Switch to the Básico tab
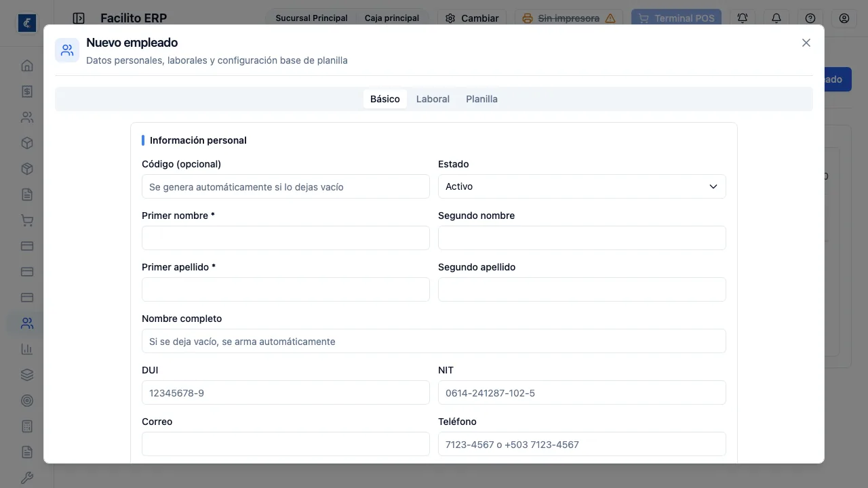The width and height of the screenshot is (868, 488). click(x=385, y=99)
